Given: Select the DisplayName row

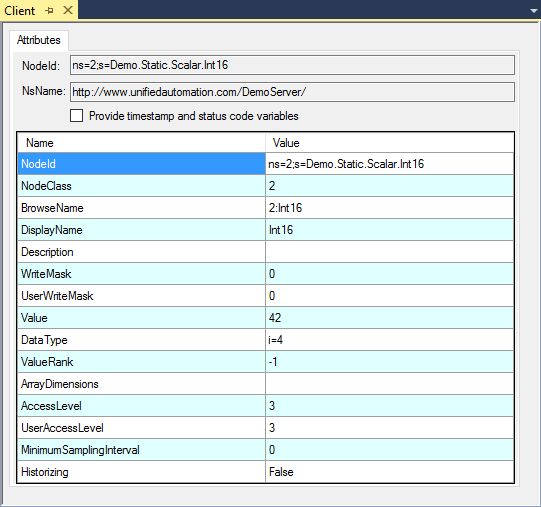Looking at the screenshot, I should (x=265, y=230).
